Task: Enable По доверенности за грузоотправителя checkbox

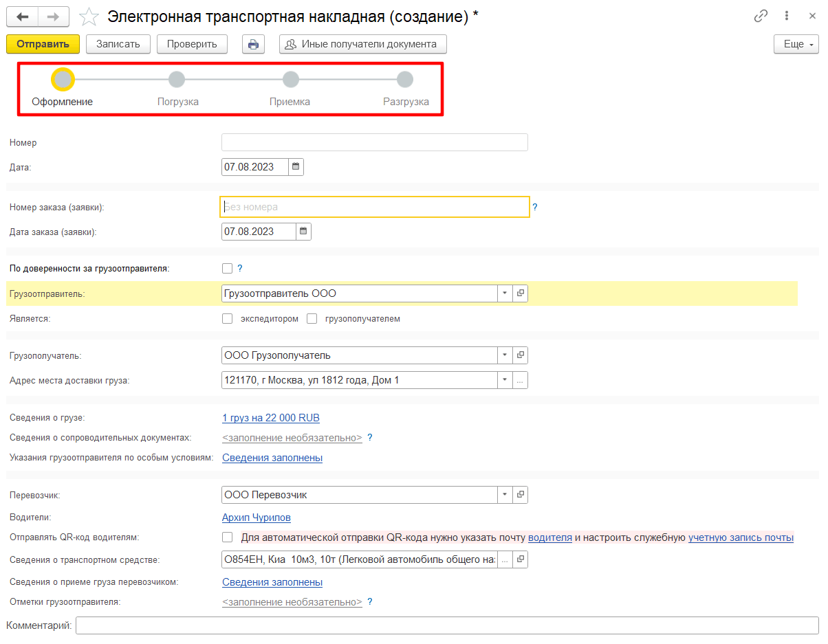Action: 227,269
